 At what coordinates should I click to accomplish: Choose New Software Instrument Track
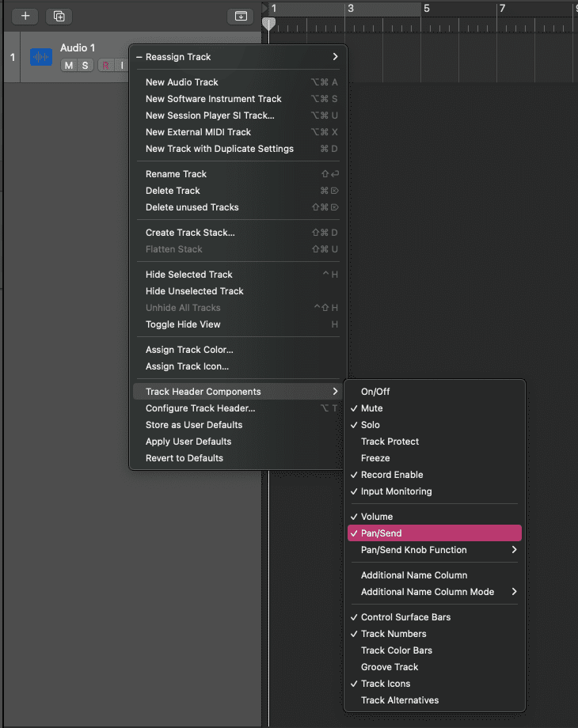point(214,99)
